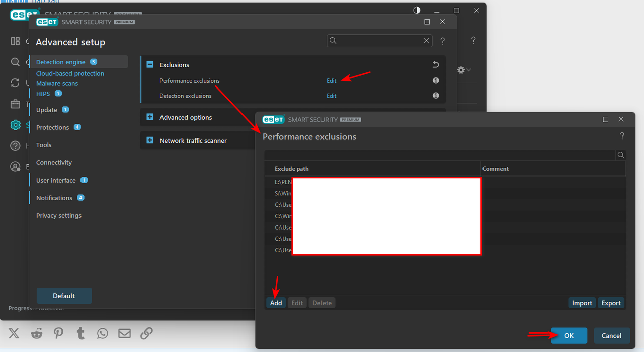Expand the Advanced options section

(150, 117)
